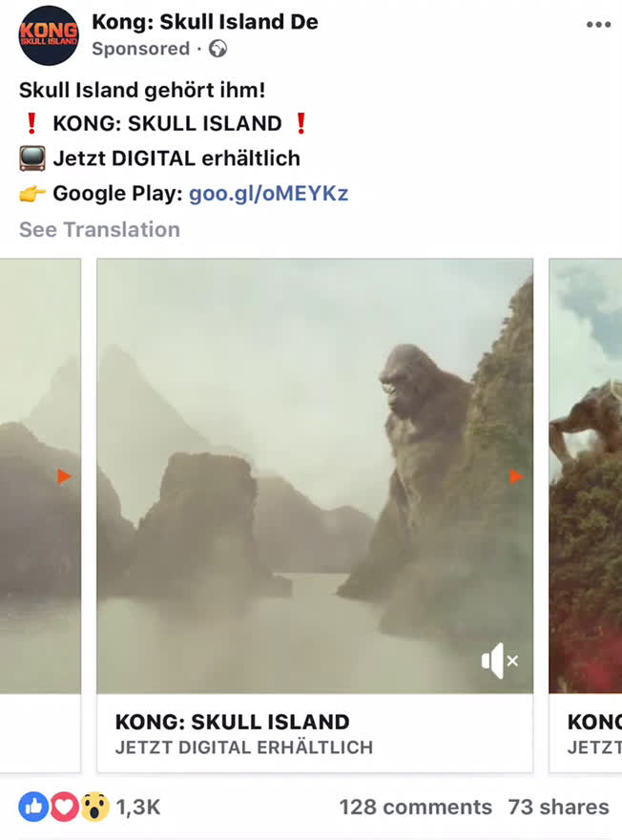Click the red heart Love reaction icon
The image size is (622, 840).
(x=64, y=807)
